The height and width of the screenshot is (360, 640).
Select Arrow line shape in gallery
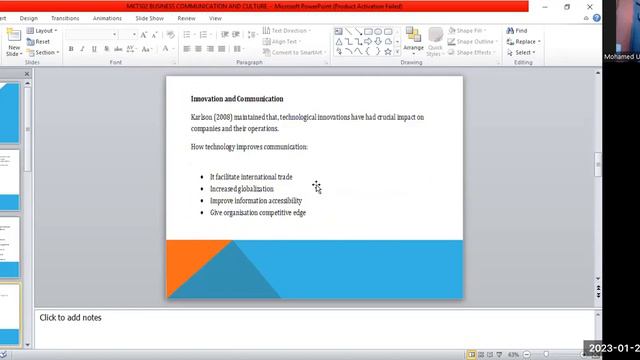358,31
